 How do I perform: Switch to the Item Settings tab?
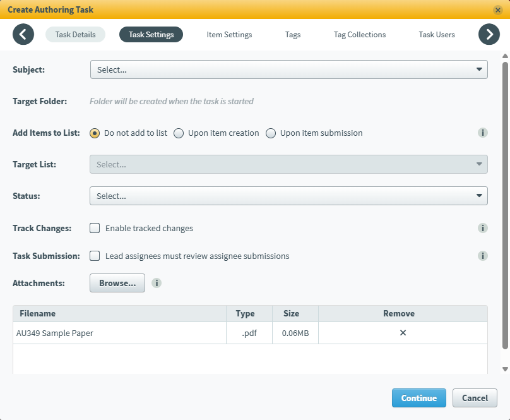click(x=229, y=35)
